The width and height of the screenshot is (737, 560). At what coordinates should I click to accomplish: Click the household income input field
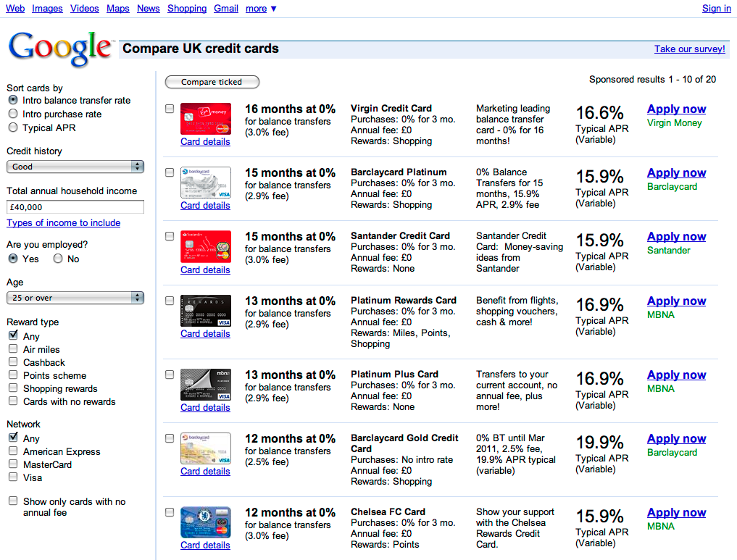pos(75,206)
